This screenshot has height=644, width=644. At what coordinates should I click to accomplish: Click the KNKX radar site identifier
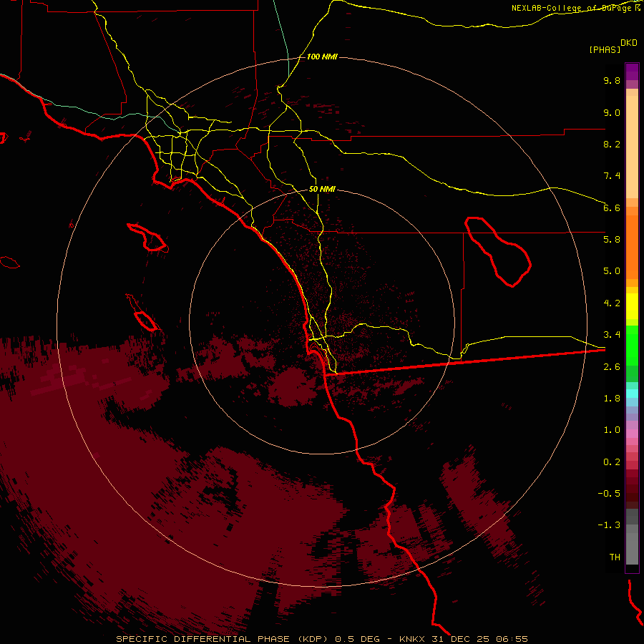tap(411, 639)
